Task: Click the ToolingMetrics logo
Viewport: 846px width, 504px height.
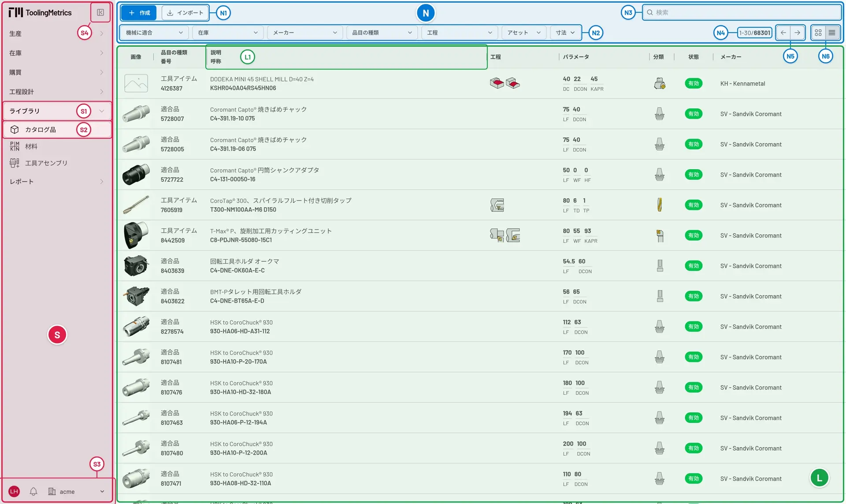Action: (x=40, y=12)
